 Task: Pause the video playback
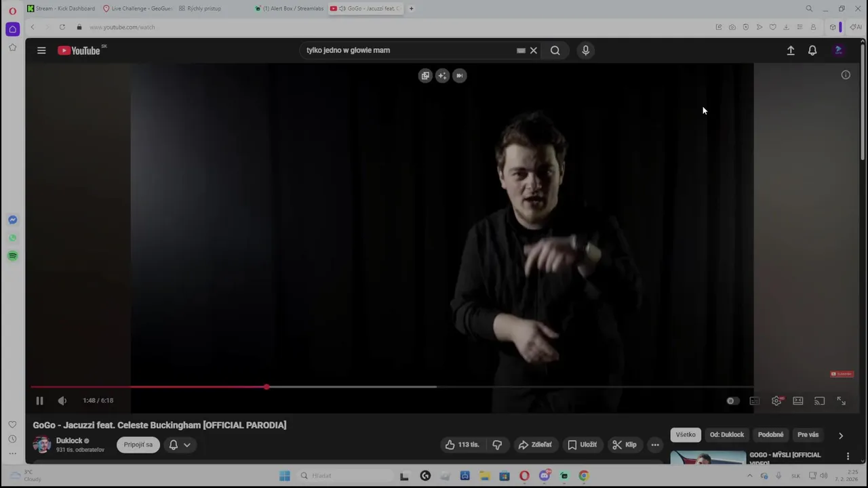point(39,401)
